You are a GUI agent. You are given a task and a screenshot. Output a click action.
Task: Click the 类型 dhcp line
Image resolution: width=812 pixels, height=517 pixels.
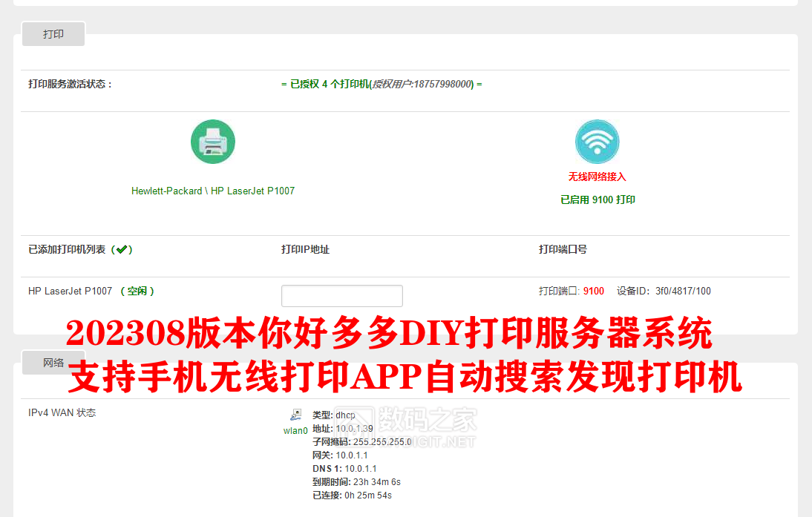click(334, 415)
